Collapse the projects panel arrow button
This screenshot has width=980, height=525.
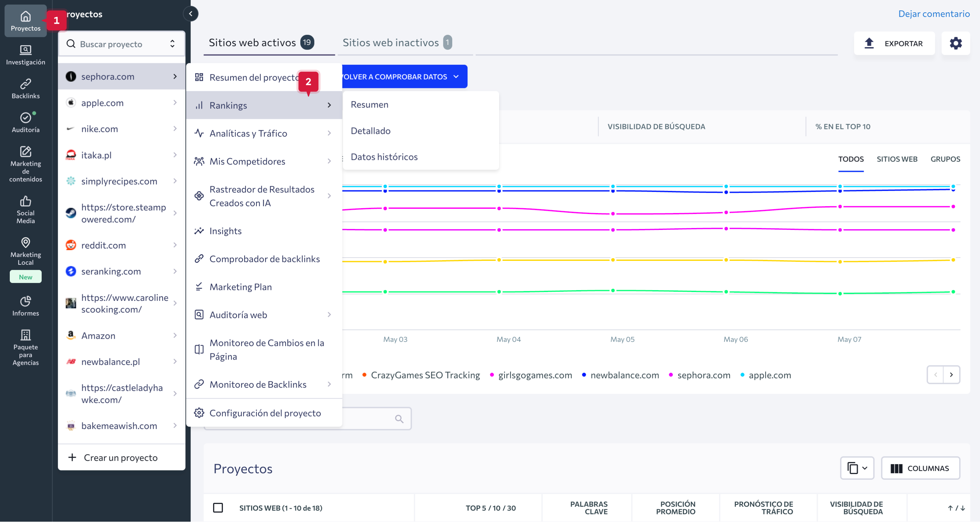pos(191,14)
